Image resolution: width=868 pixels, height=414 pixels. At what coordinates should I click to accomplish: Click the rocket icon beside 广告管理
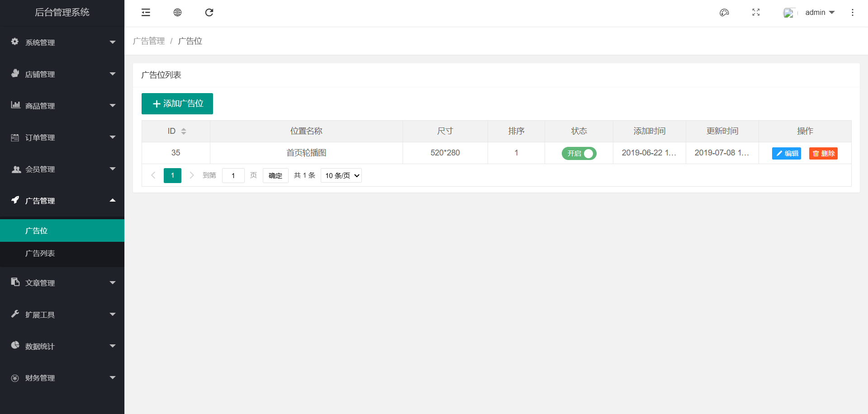click(15, 200)
